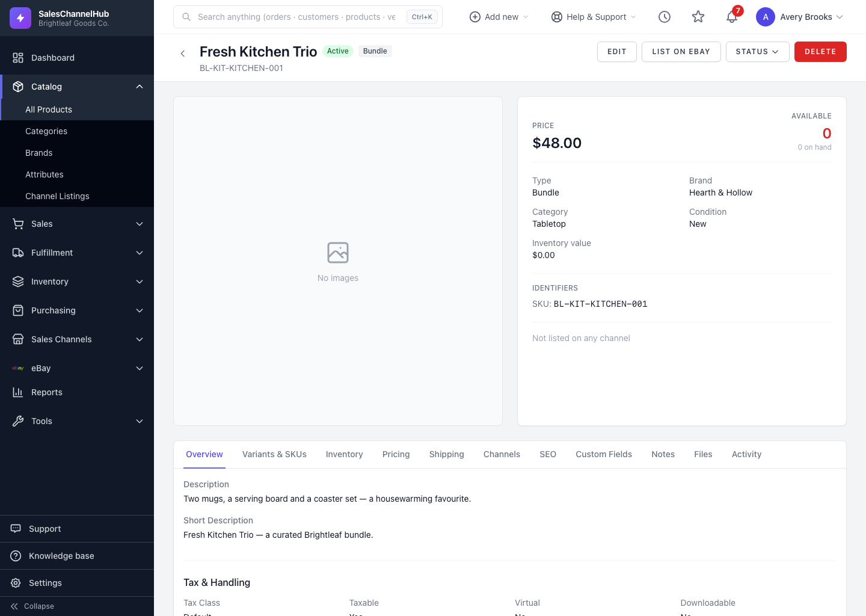Switch to the Pricing tab
This screenshot has width=866, height=616.
[396, 454]
